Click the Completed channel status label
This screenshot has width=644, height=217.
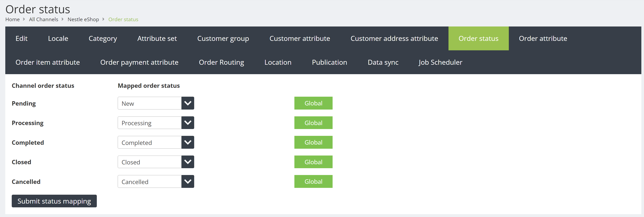click(x=28, y=143)
